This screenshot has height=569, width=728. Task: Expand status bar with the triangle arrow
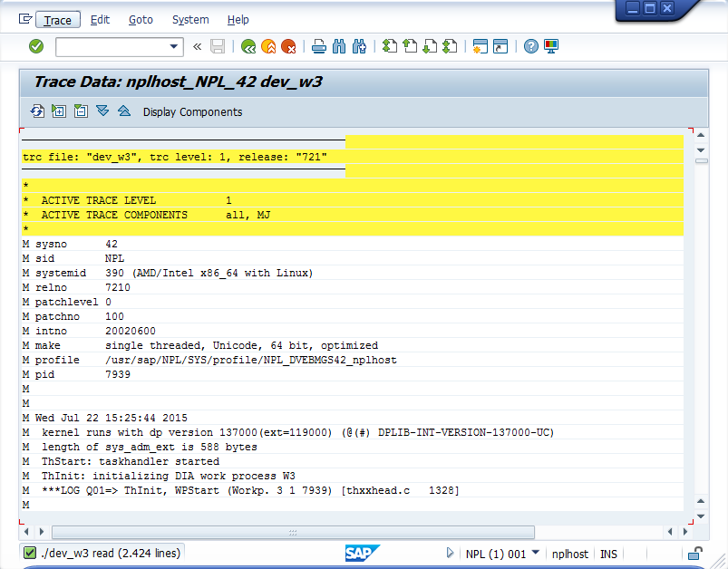coord(450,553)
